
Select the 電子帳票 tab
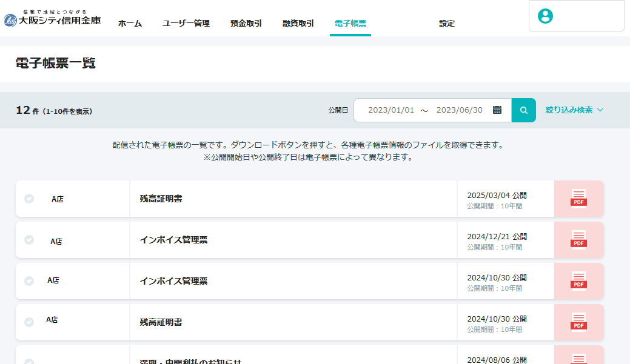(x=350, y=24)
